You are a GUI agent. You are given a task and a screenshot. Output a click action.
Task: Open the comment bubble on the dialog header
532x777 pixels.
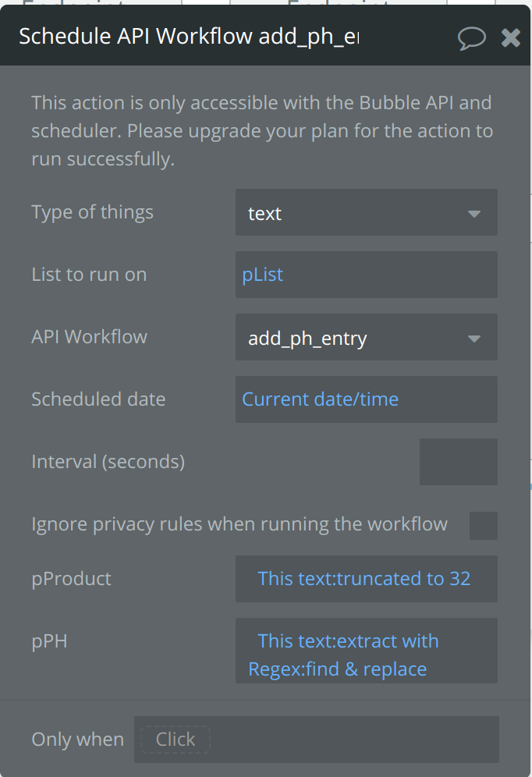pyautogui.click(x=472, y=37)
